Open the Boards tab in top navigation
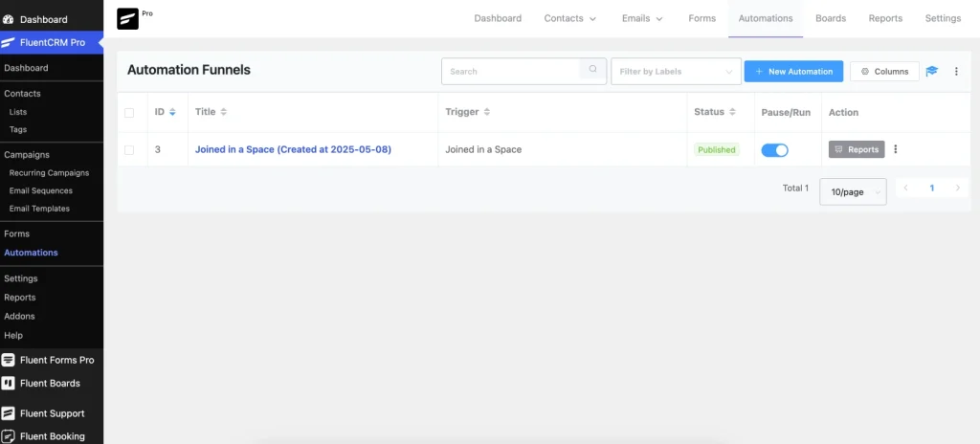The height and width of the screenshot is (444, 980). (x=831, y=19)
